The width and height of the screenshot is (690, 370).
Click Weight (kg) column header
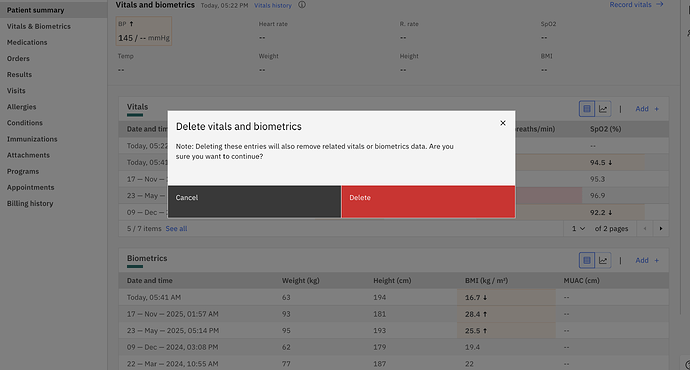(x=301, y=281)
